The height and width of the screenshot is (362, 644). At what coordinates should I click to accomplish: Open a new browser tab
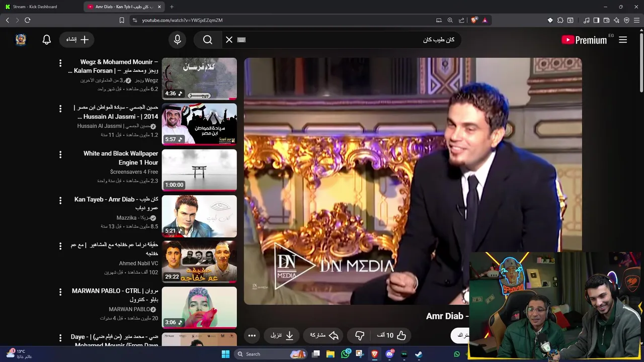(172, 7)
